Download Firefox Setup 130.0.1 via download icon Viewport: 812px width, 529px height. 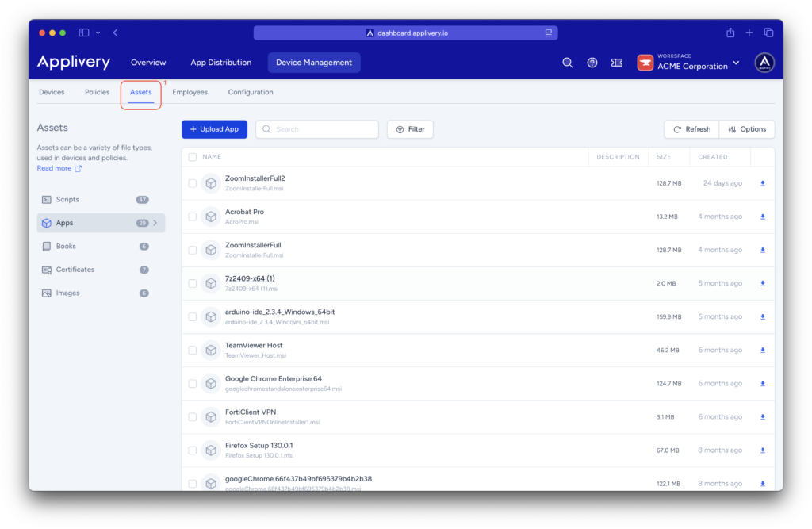pyautogui.click(x=763, y=450)
